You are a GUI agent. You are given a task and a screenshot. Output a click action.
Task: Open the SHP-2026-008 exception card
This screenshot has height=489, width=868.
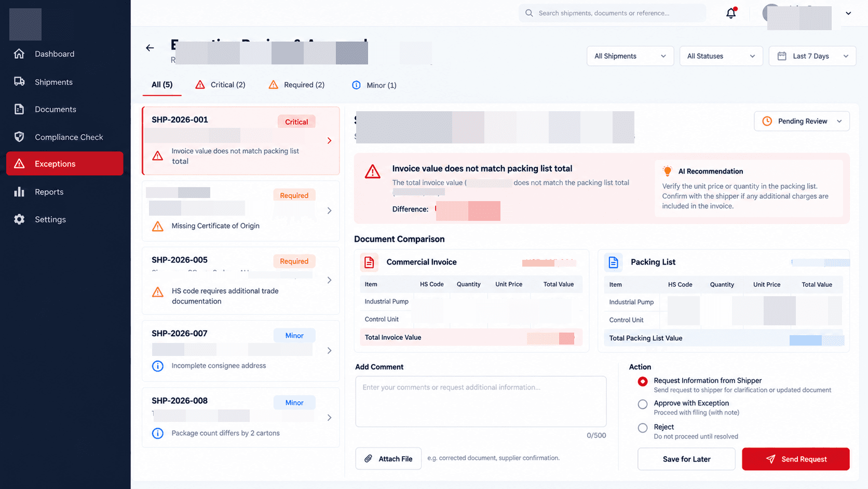pyautogui.click(x=241, y=417)
